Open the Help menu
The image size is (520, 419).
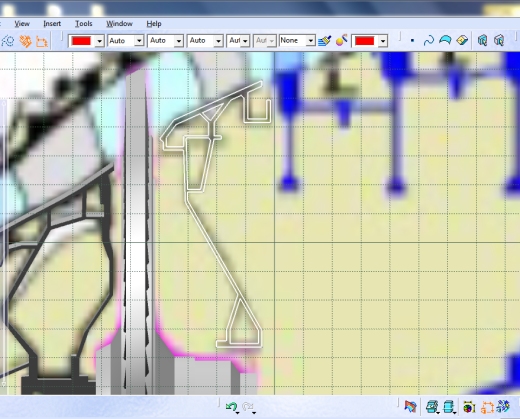tap(154, 24)
